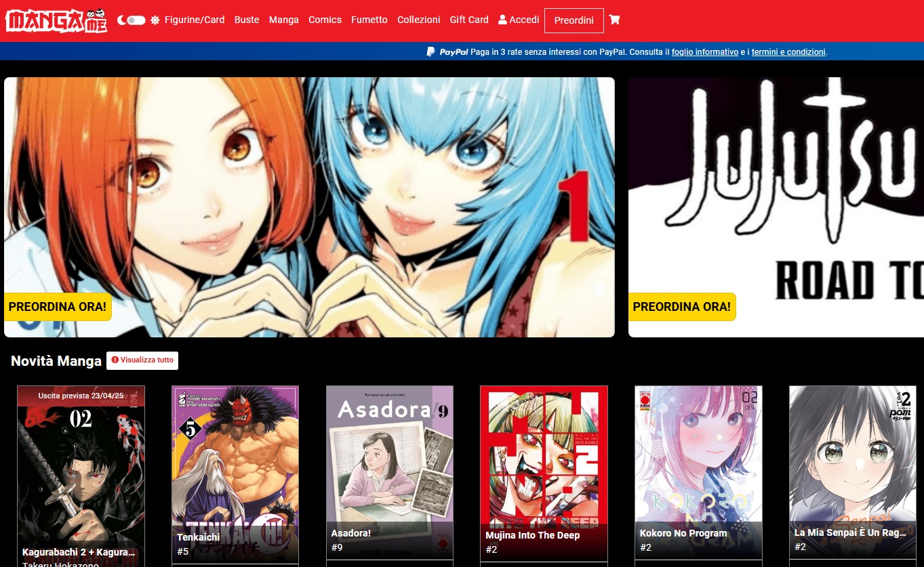Click the moon dark-mode icon
This screenshot has width=924, height=567.
(121, 20)
